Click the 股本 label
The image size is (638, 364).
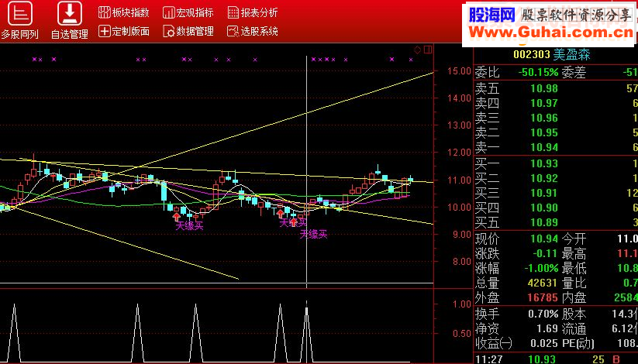574,314
